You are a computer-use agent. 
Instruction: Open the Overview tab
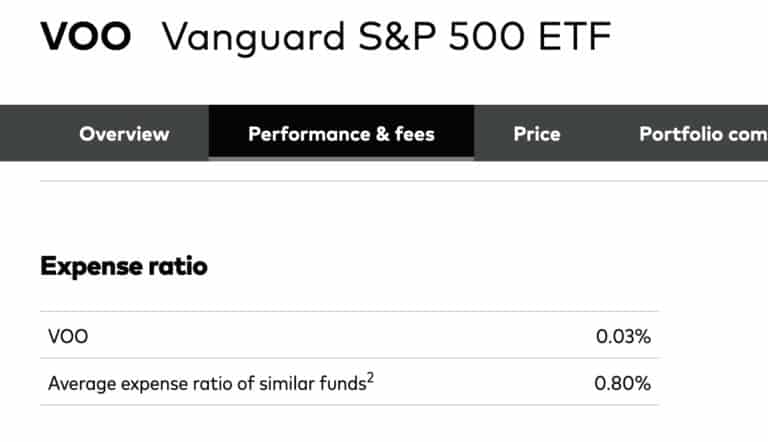124,134
